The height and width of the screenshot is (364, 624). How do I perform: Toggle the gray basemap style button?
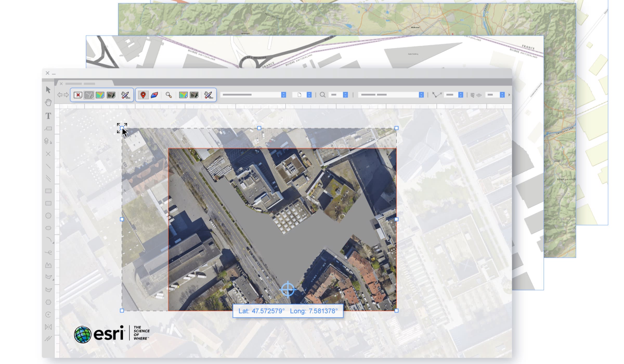89,95
